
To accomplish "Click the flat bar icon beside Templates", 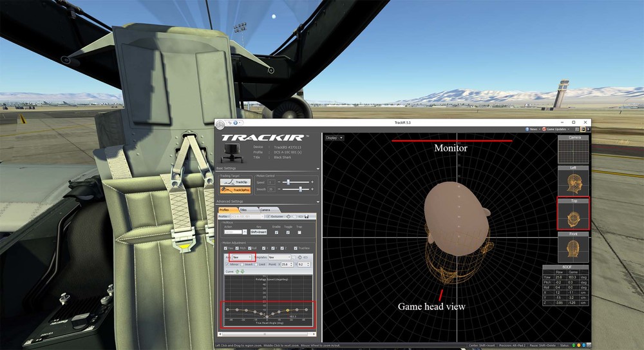I will pyautogui.click(x=305, y=257).
